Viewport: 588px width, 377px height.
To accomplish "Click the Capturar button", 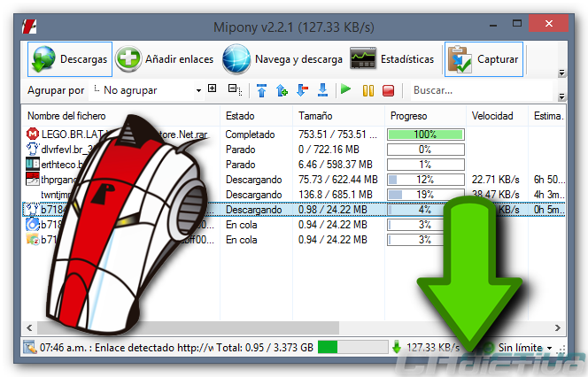I will (484, 59).
